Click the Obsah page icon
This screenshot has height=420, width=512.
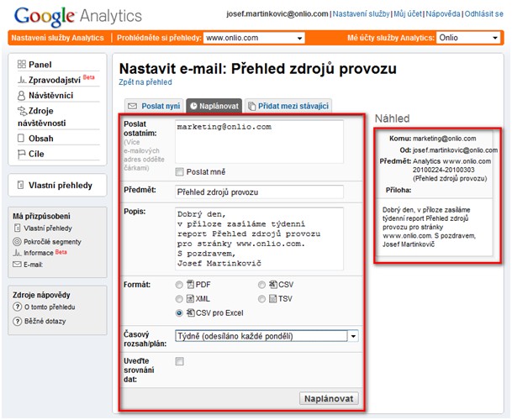[21, 138]
